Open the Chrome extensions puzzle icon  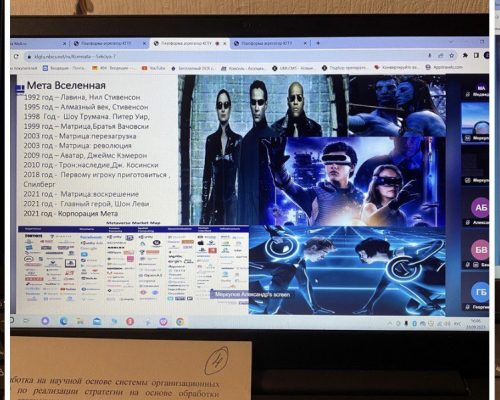465,56
